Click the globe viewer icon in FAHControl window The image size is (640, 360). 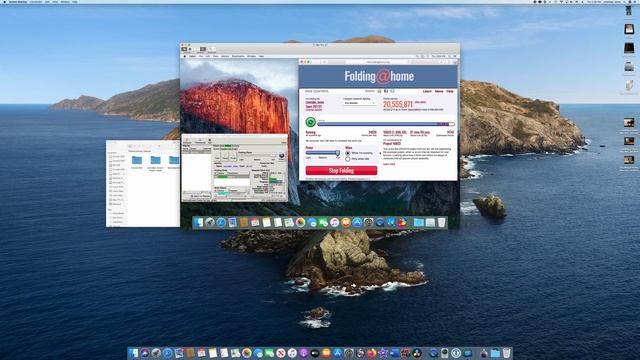281,156
